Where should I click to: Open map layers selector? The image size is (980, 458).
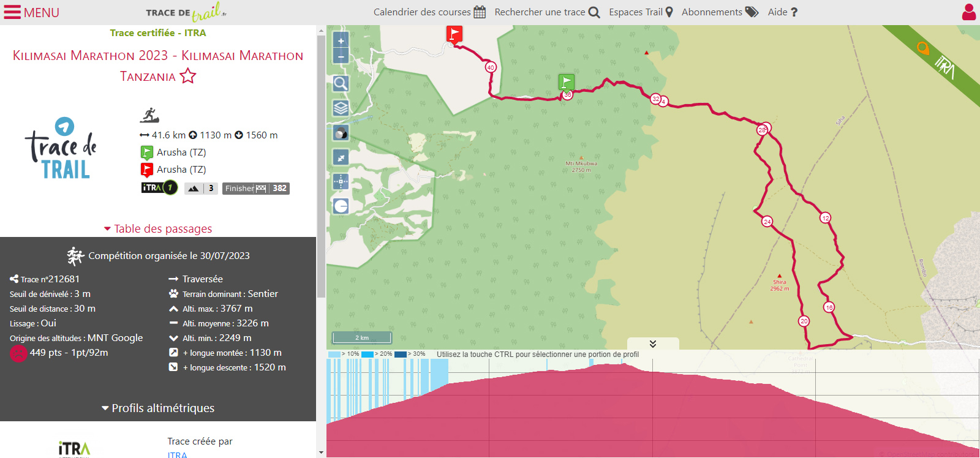point(341,108)
